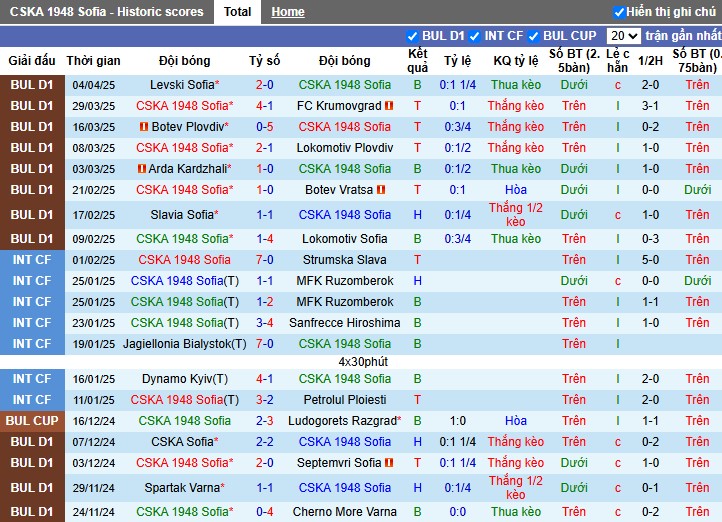Click the date 19/01/25
The width and height of the screenshot is (722, 522).
93,344
